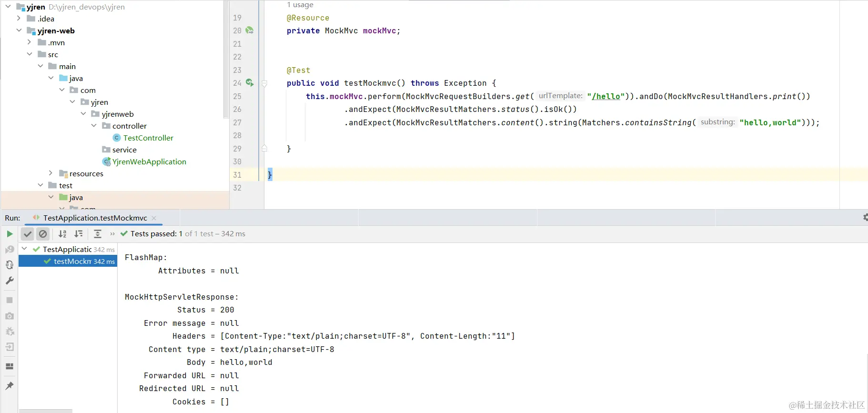Collapse the yjren project root node
The height and width of the screenshot is (413, 868).
pyautogui.click(x=8, y=7)
